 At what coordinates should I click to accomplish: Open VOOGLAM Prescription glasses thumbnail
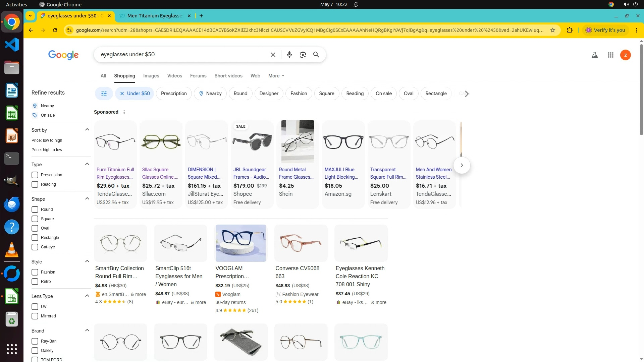[240, 243]
